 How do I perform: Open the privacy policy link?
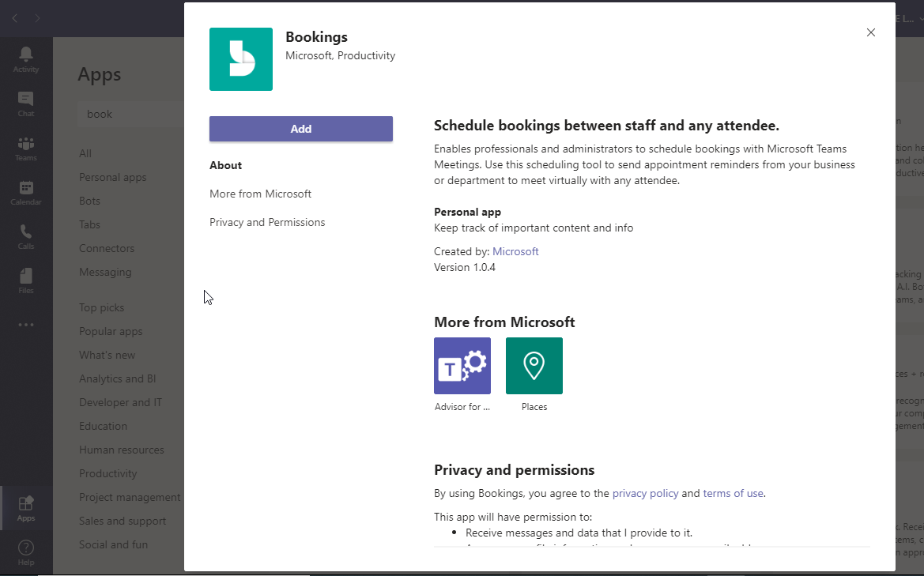(645, 493)
